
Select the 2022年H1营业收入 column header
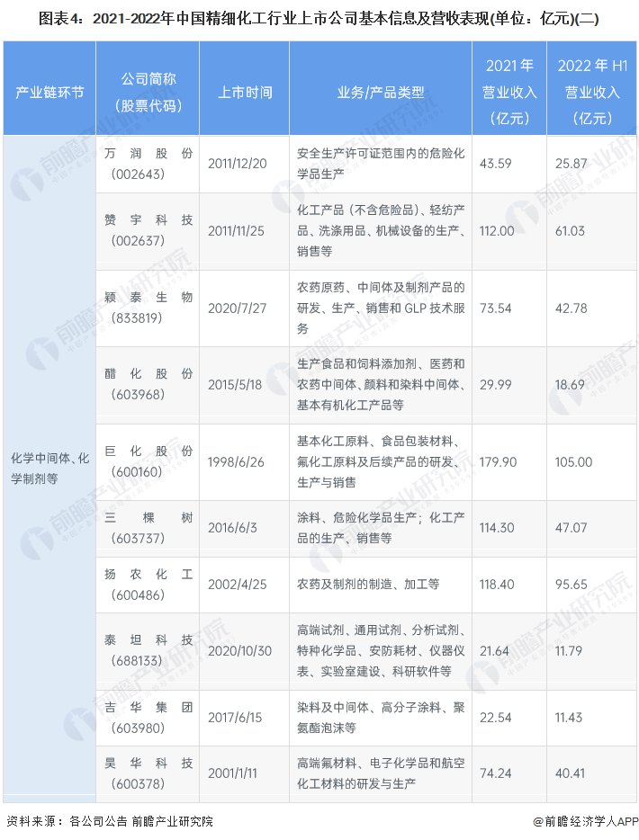point(591,93)
